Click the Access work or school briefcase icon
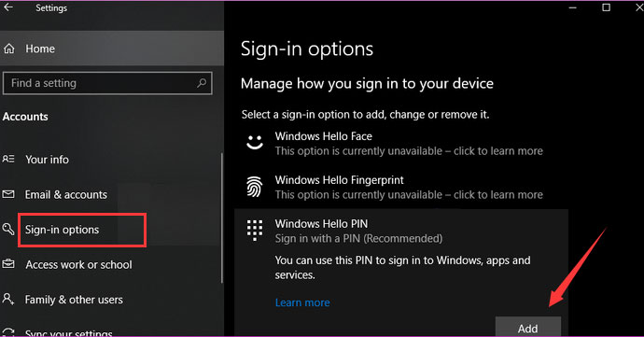The image size is (644, 337). [x=8, y=264]
